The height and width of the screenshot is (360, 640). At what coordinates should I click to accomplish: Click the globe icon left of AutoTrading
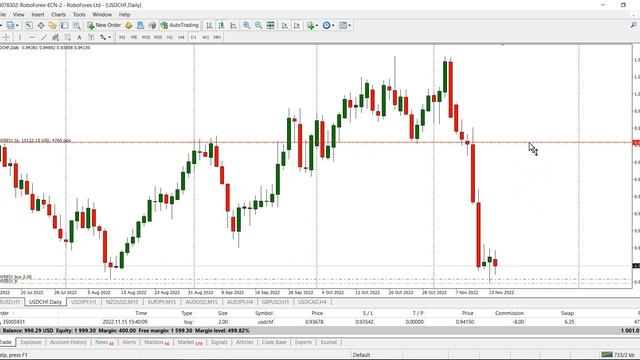click(x=152, y=25)
